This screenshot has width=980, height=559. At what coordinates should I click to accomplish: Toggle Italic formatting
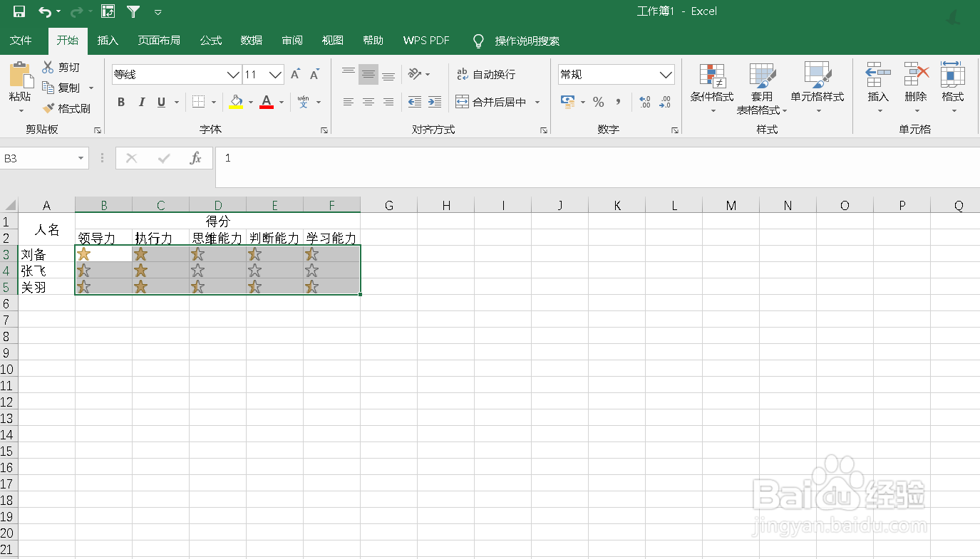pos(141,102)
